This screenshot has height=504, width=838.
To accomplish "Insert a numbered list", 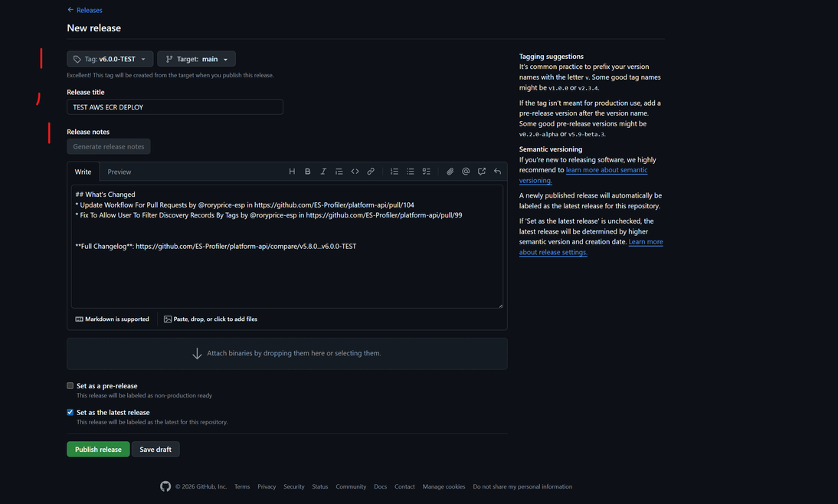I will [394, 172].
